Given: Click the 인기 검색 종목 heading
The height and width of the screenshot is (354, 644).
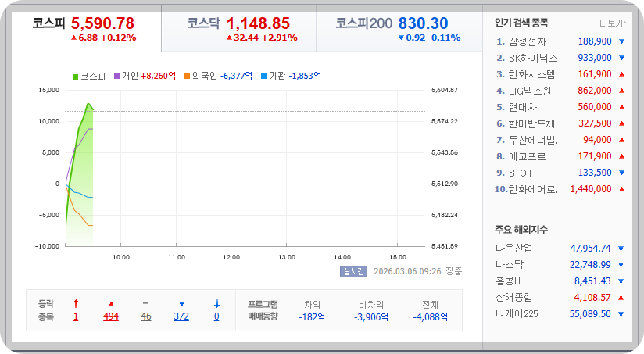Looking at the screenshot, I should (x=521, y=23).
